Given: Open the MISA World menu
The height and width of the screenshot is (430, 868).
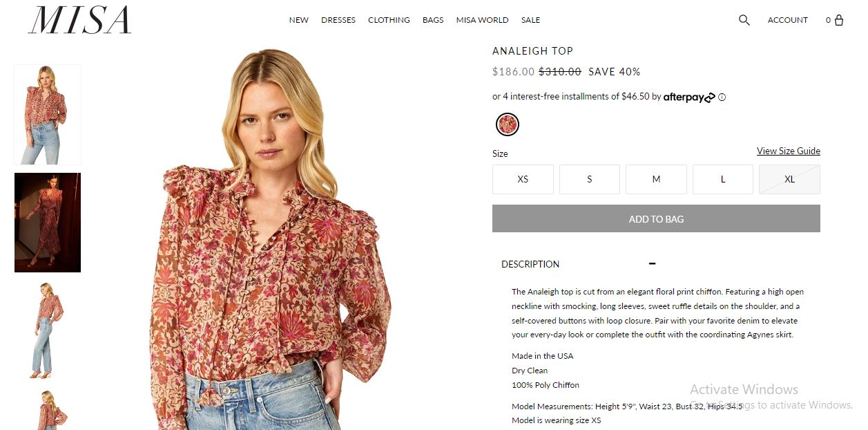Looking at the screenshot, I should (482, 20).
